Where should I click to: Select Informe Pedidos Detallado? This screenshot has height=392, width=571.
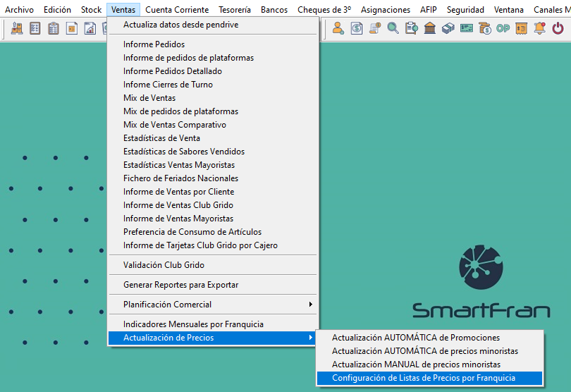(172, 71)
